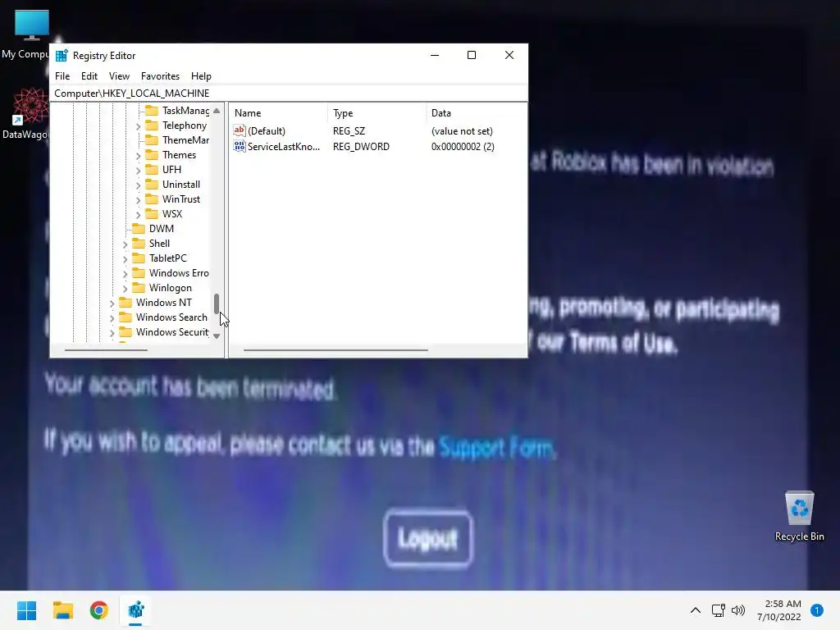Expand the WinTrust key
840x630 pixels.
point(138,200)
